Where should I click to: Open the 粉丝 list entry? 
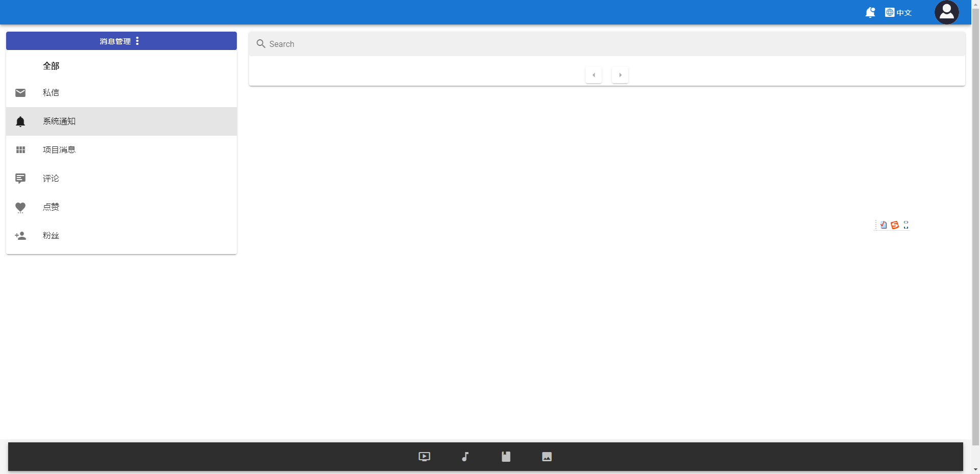(x=121, y=236)
